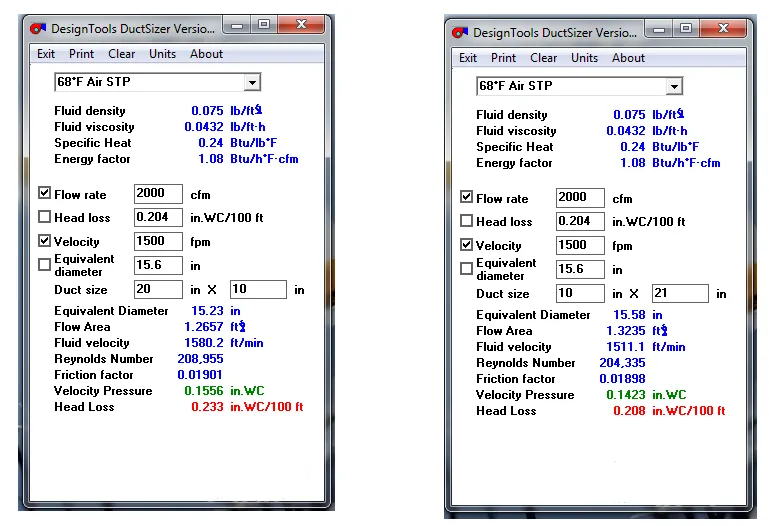Close the left DuctSizer window
This screenshot has width=769, height=526.
(x=296, y=23)
